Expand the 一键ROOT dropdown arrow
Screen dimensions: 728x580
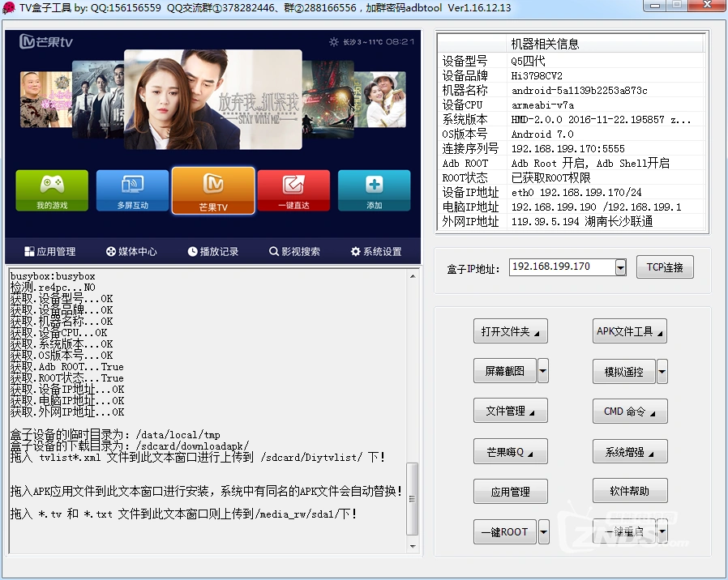point(542,531)
